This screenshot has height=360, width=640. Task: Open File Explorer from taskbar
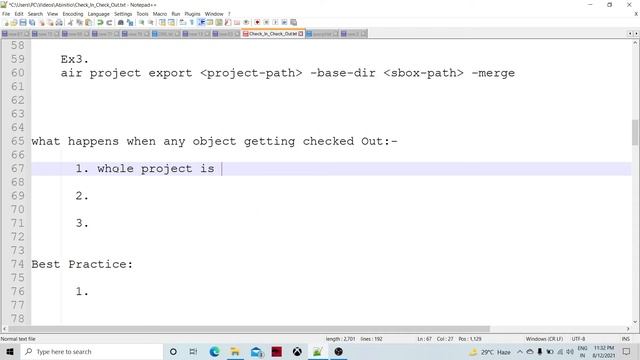coord(235,351)
